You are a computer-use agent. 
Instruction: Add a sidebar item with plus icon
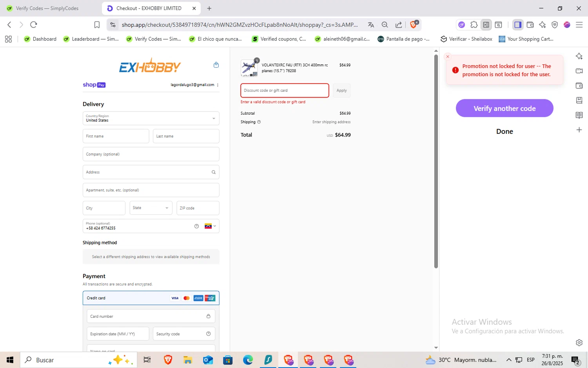[579, 130]
